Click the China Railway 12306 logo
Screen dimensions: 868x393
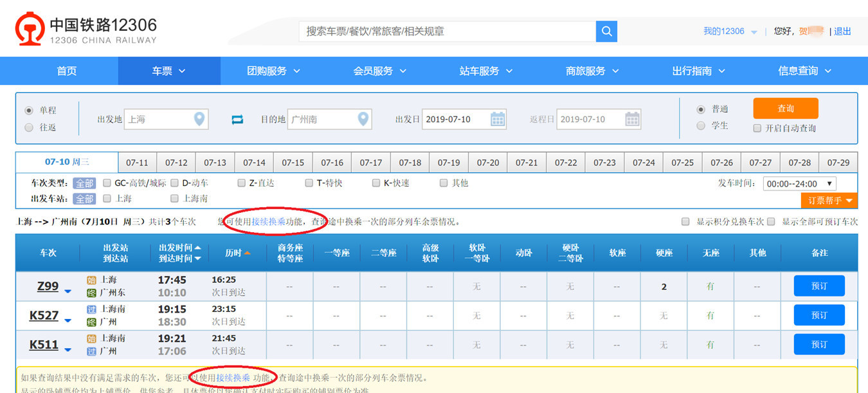[x=86, y=31]
